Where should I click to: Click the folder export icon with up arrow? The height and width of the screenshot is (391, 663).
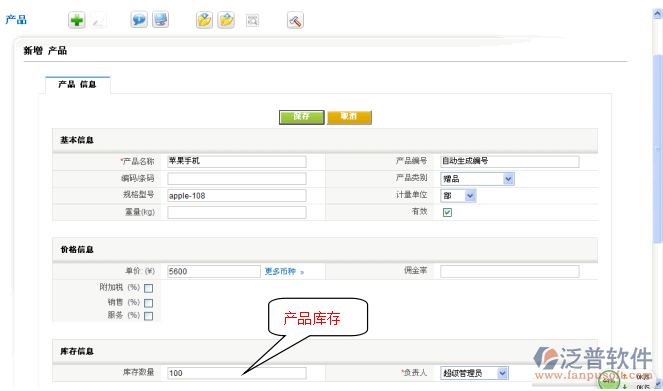[x=226, y=20]
